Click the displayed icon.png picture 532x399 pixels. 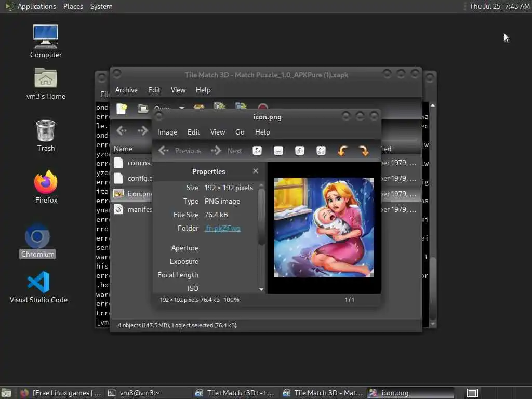point(324,228)
